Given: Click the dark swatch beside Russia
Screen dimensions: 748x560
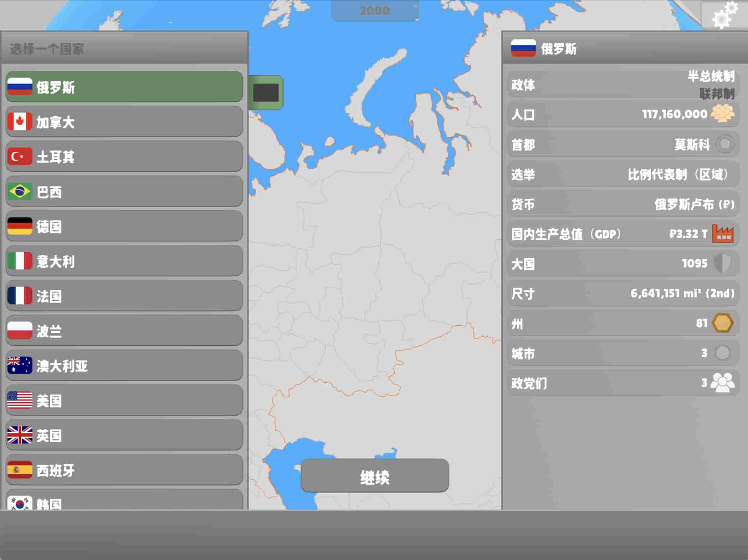Looking at the screenshot, I should point(266,93).
